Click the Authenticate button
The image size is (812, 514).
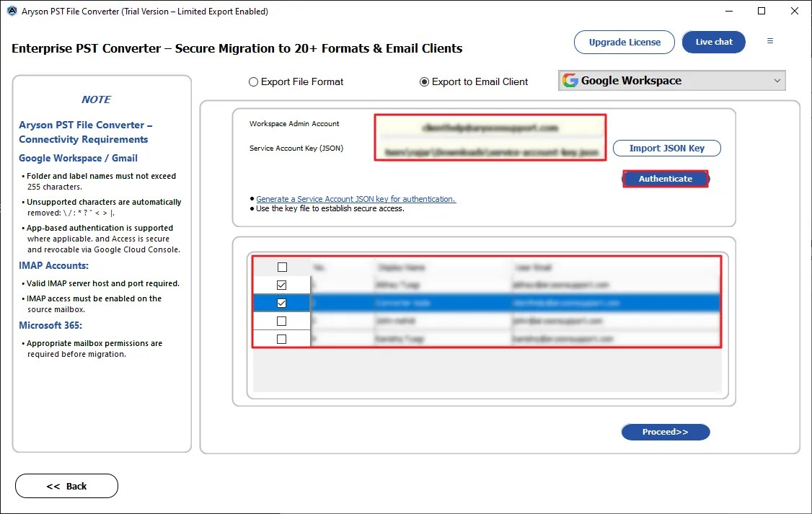(x=666, y=179)
